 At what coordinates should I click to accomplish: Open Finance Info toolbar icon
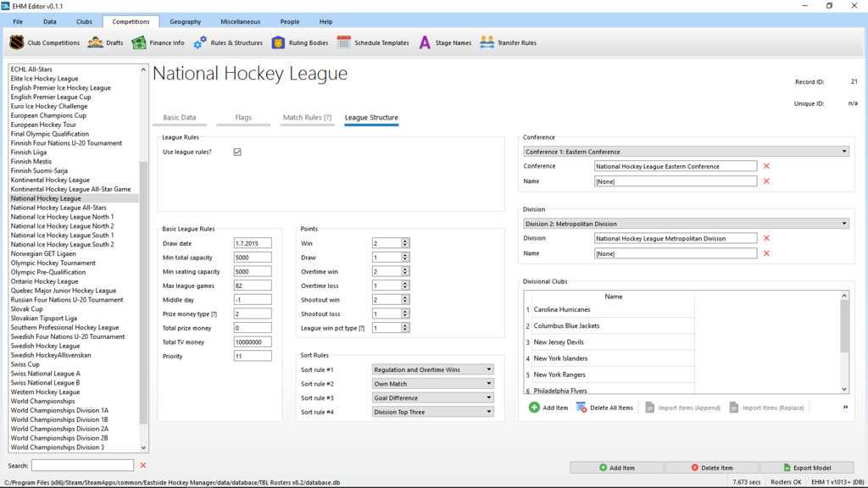[139, 42]
